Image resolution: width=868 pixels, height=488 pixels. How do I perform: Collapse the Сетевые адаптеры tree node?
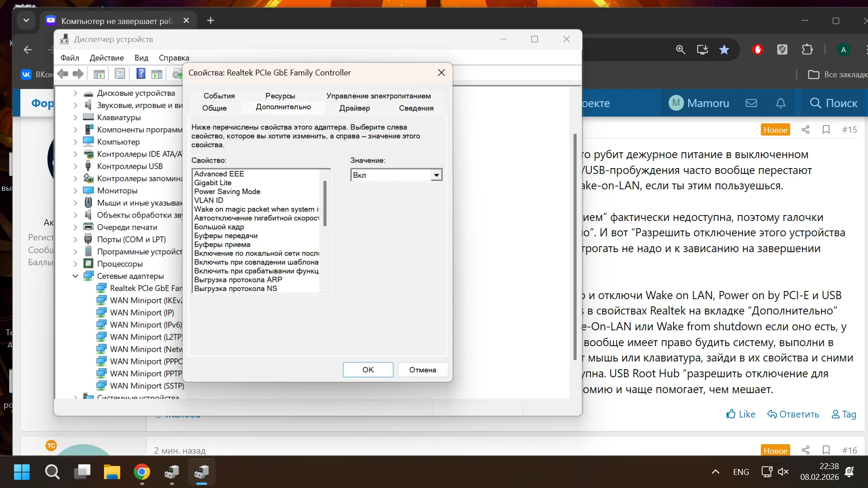[x=75, y=276]
